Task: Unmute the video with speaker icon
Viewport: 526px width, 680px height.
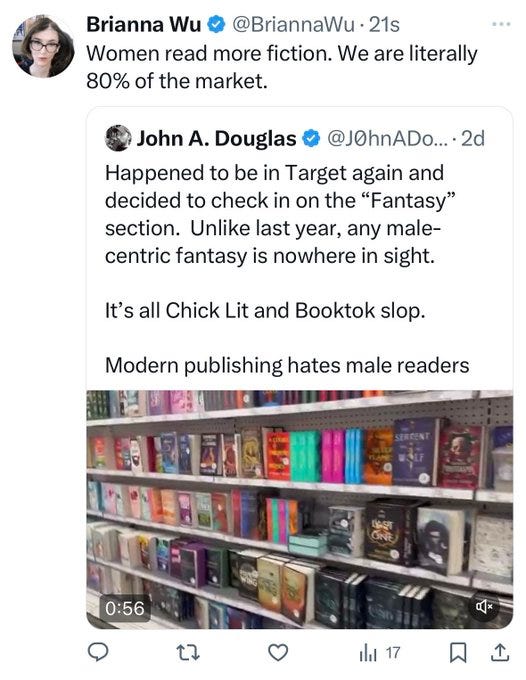Action: [484, 606]
